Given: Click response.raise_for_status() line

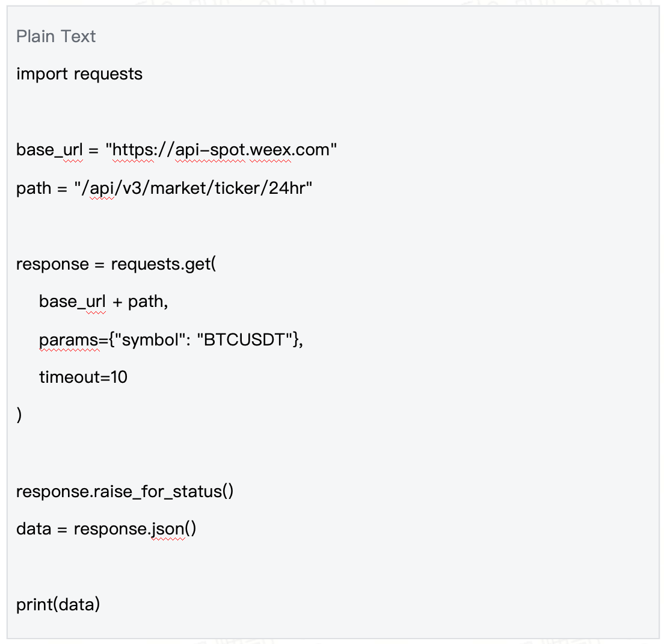Looking at the screenshot, I should coord(125,492).
